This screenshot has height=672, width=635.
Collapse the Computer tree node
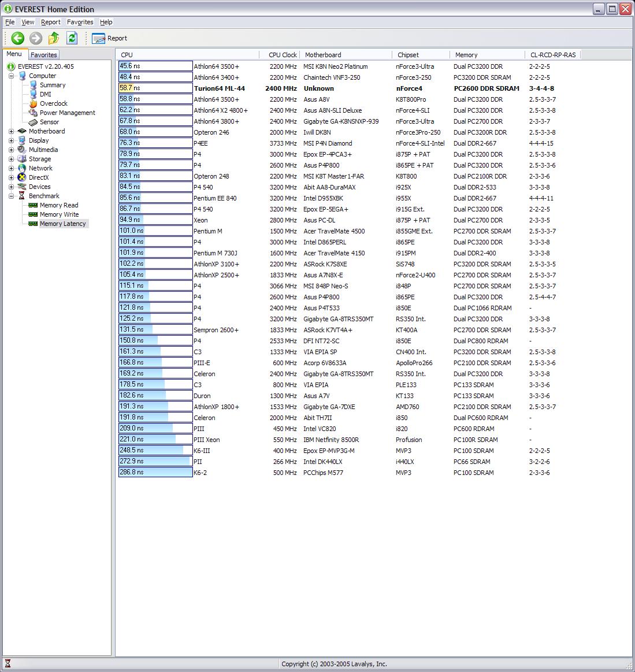pos(12,76)
